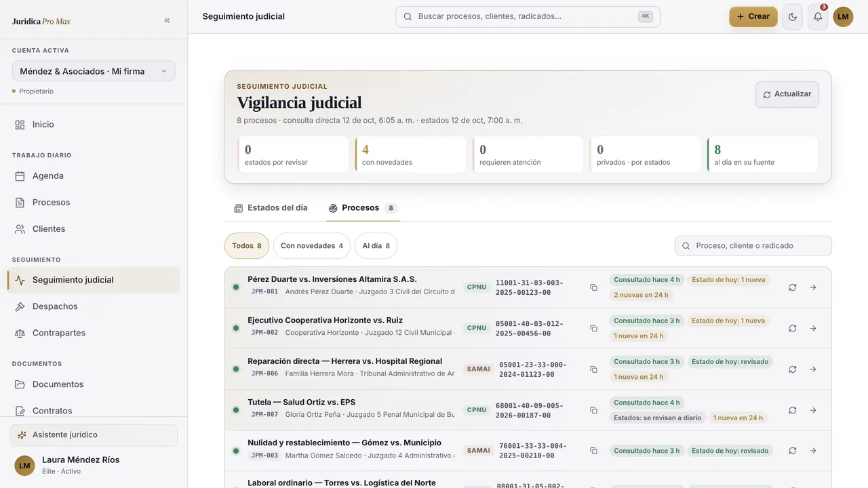Refresh the Pérez Duarte vs. Inversiones Altamira process
The height and width of the screenshot is (488, 868).
pos(792,287)
